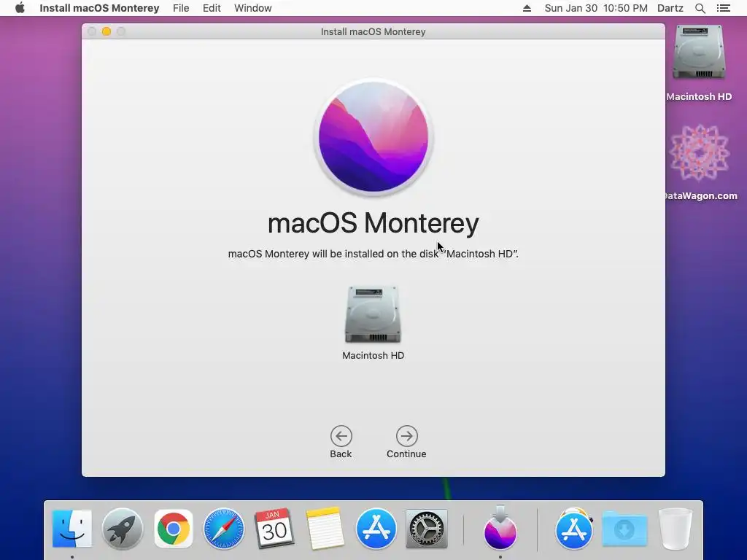Click the installer window title text
Image resolution: width=747 pixels, height=560 pixels.
[x=373, y=31]
